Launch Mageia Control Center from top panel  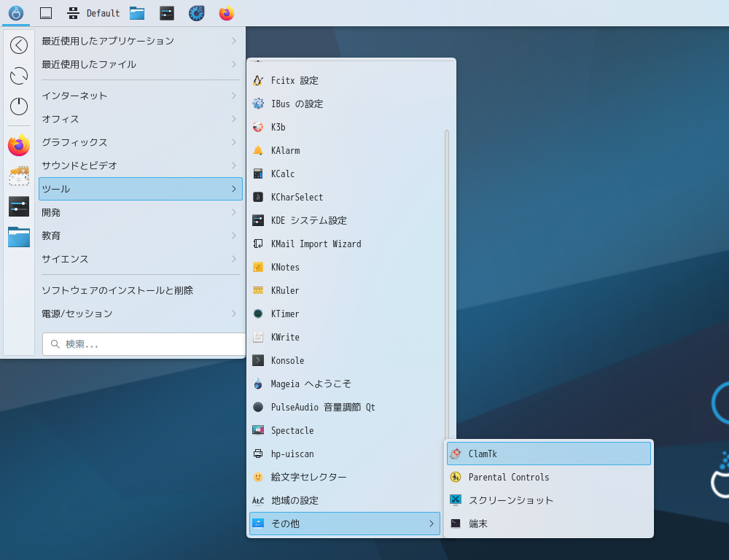tap(196, 13)
